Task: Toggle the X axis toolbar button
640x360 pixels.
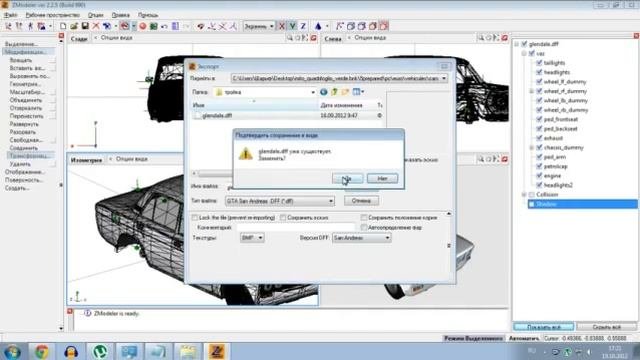Action: point(282,26)
